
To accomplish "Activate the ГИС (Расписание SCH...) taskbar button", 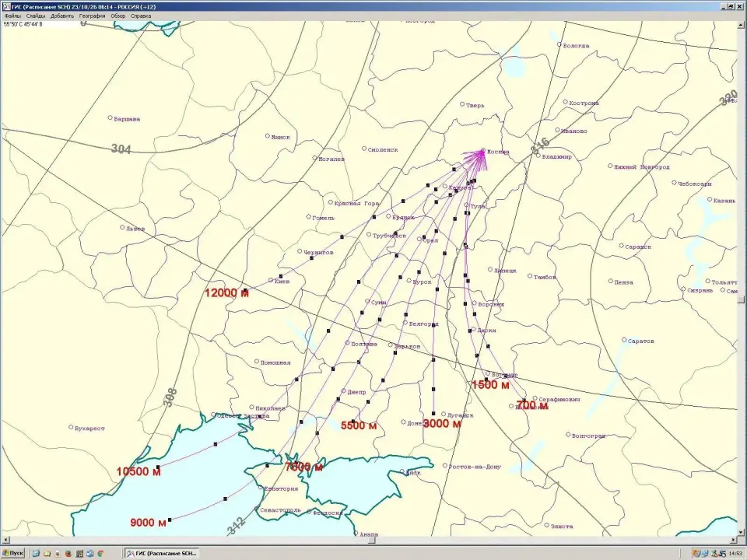I will (161, 553).
